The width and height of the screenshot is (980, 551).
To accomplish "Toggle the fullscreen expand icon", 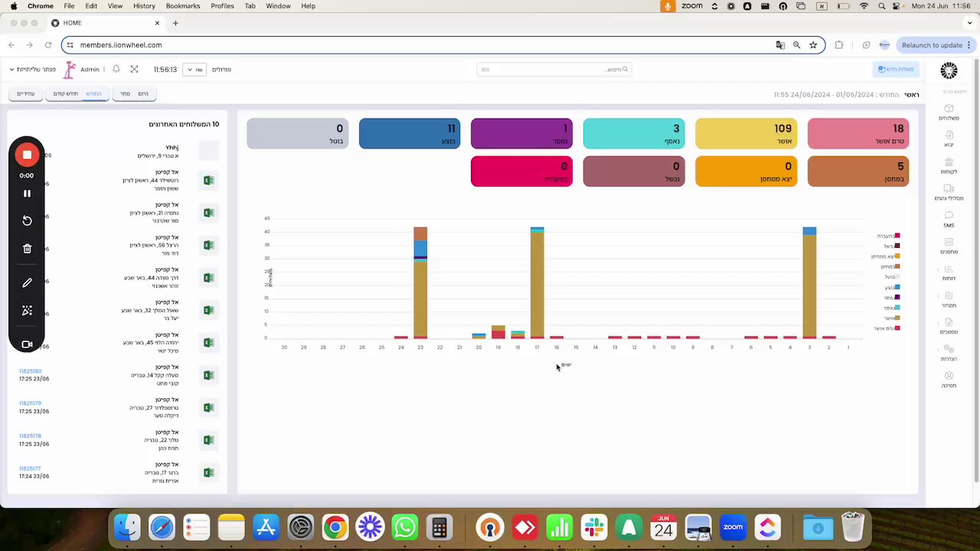I will (x=134, y=69).
